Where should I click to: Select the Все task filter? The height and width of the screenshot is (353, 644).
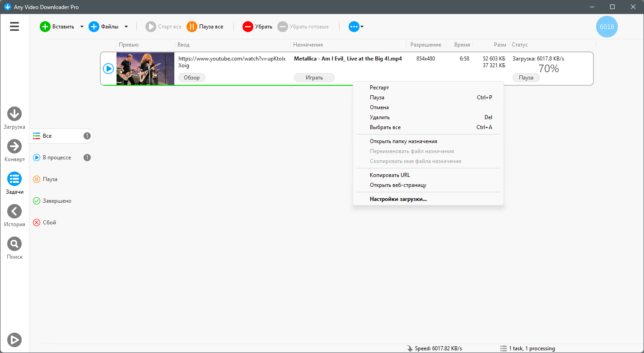point(62,136)
